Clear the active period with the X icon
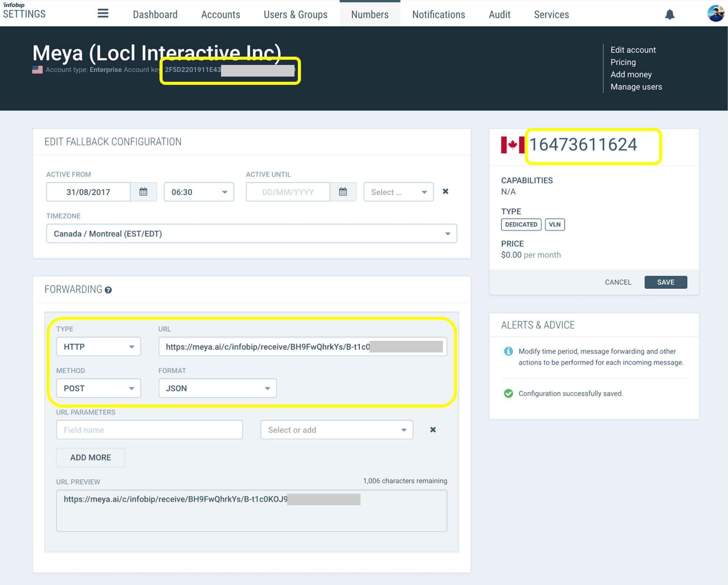This screenshot has height=585, width=728. click(x=445, y=191)
